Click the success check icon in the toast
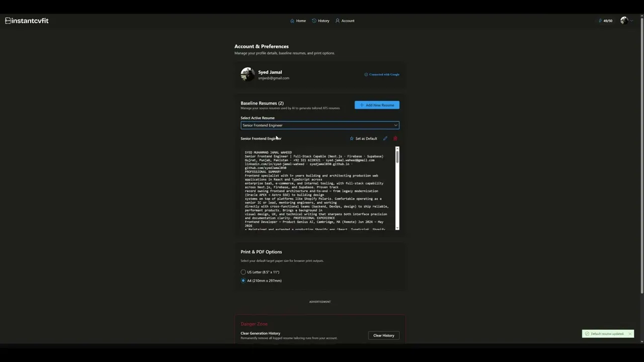The height and width of the screenshot is (362, 644). [x=587, y=334]
